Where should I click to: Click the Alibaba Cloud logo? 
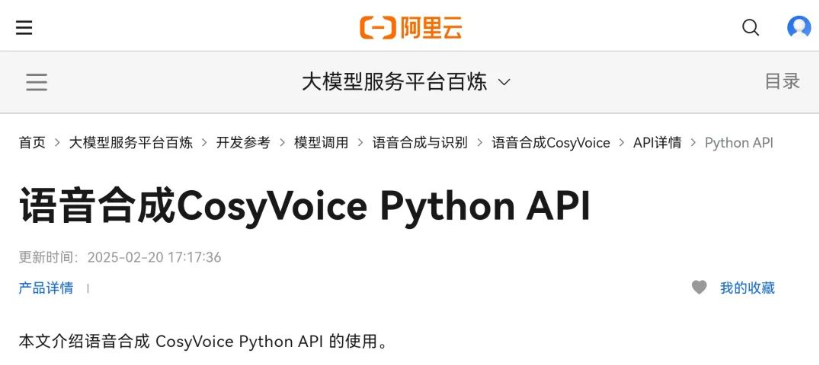(x=411, y=27)
